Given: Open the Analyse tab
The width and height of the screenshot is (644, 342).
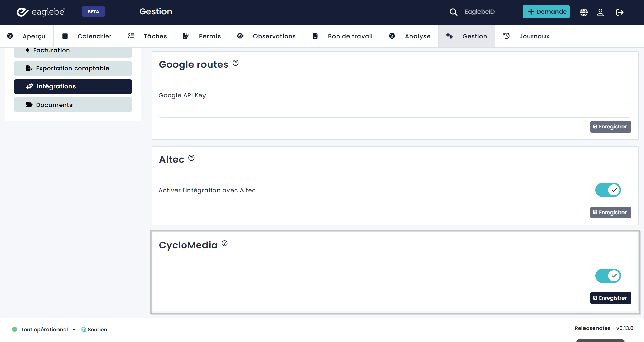Looking at the screenshot, I should coord(410,36).
